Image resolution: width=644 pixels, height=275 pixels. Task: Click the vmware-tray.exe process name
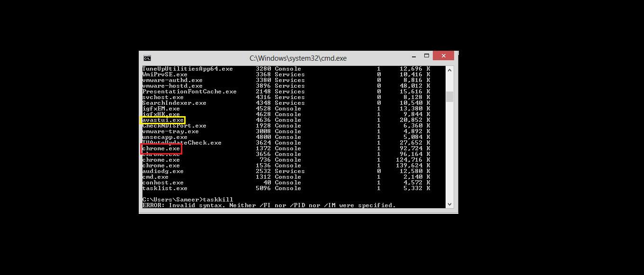[x=170, y=131]
